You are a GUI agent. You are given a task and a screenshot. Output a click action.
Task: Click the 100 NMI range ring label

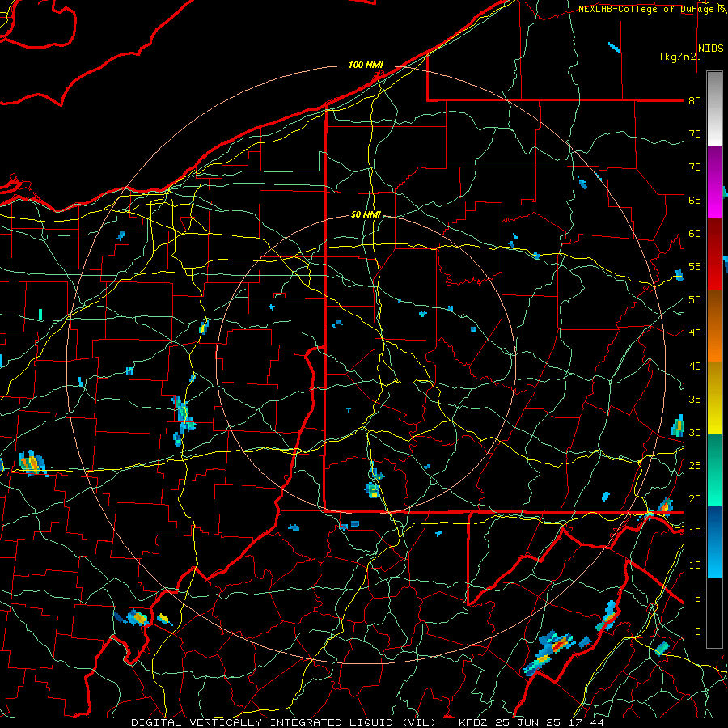(366, 65)
